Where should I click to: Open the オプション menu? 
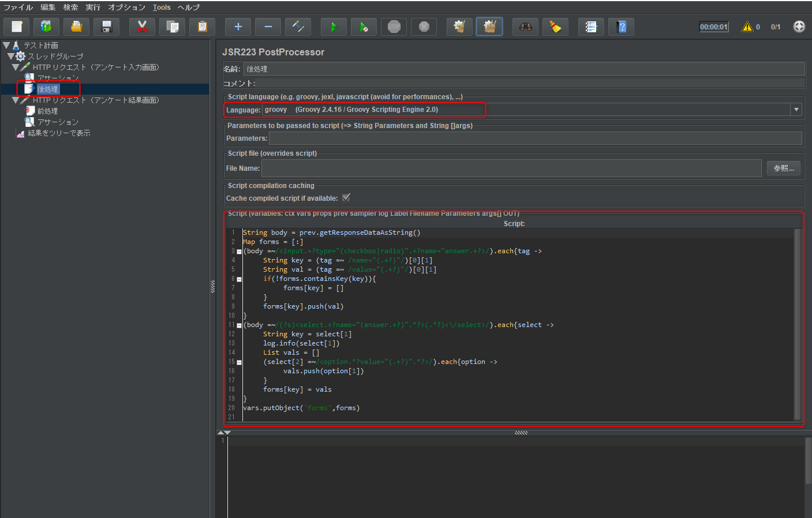pyautogui.click(x=126, y=7)
